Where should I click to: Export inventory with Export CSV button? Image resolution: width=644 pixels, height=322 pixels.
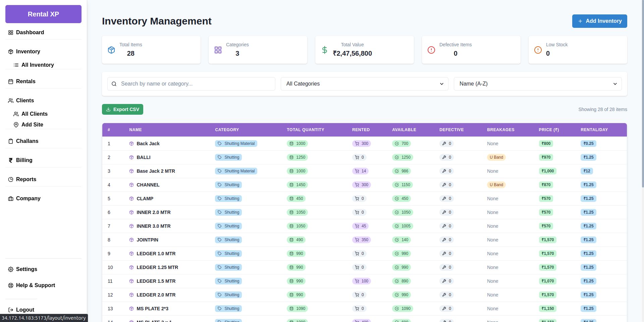122,109
